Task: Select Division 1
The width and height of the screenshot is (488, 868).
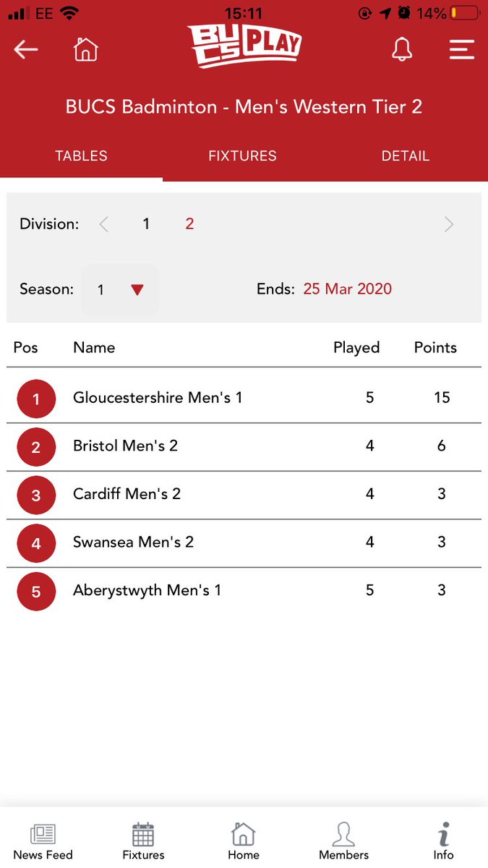Action: (x=146, y=224)
